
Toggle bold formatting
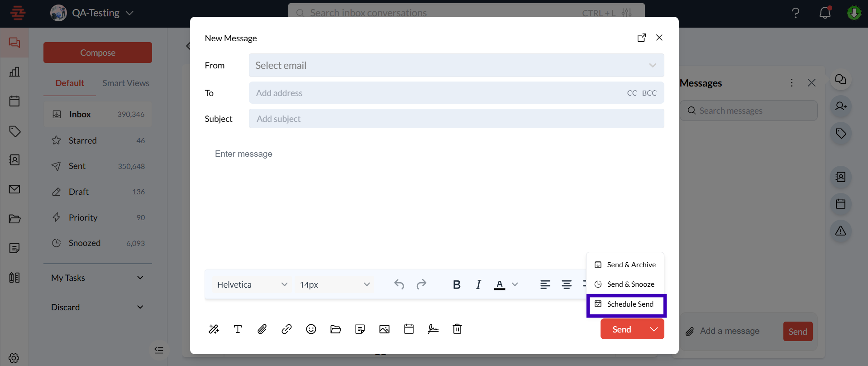[x=457, y=284]
